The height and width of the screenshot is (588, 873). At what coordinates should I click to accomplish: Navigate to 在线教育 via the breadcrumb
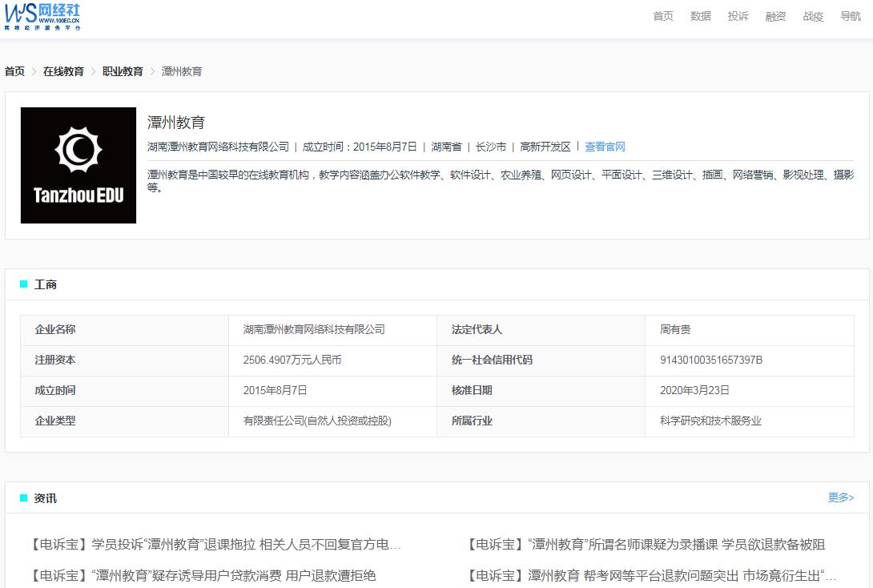(x=63, y=70)
